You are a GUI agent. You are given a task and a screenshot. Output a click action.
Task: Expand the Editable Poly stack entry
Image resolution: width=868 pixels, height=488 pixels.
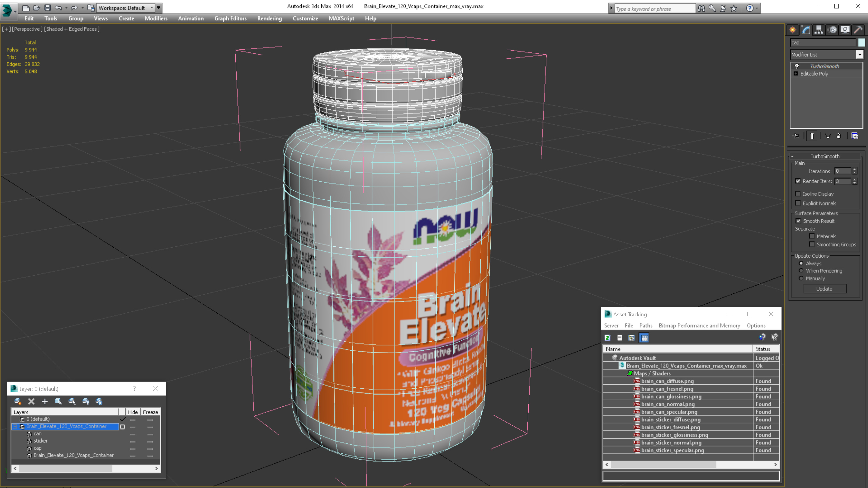coord(796,74)
